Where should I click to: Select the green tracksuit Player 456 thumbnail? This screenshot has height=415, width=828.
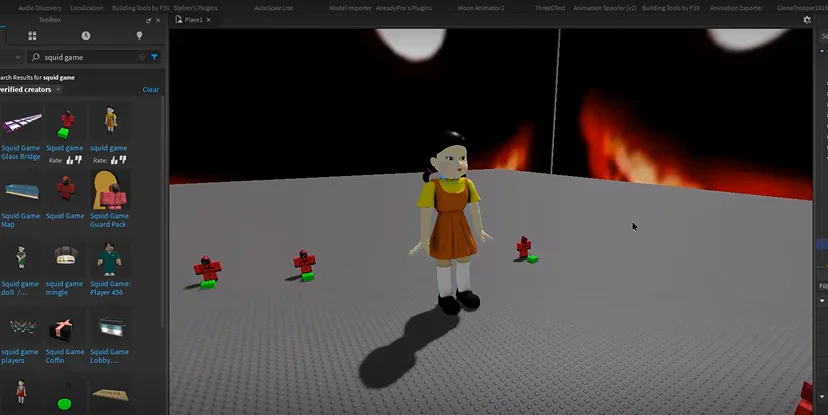(109, 259)
